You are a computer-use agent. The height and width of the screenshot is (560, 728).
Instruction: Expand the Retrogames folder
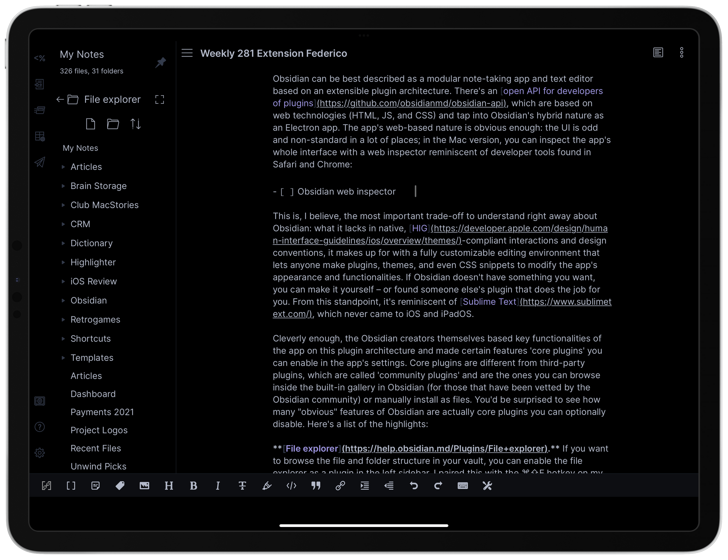click(x=63, y=319)
